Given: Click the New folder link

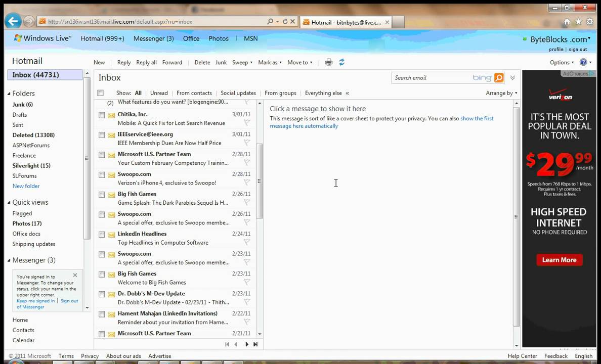Looking at the screenshot, I should [x=26, y=186].
